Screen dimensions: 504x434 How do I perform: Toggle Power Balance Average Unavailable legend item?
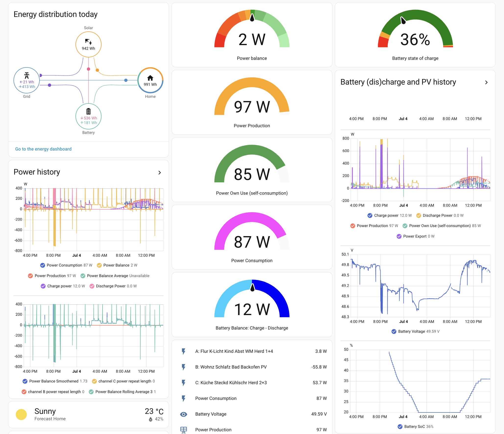pyautogui.click(x=115, y=276)
